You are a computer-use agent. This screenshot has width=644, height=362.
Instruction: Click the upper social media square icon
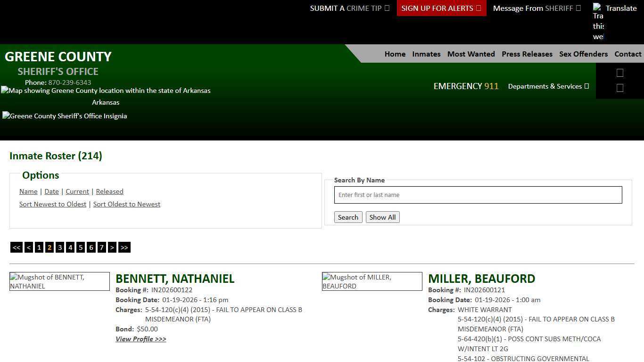point(620,73)
